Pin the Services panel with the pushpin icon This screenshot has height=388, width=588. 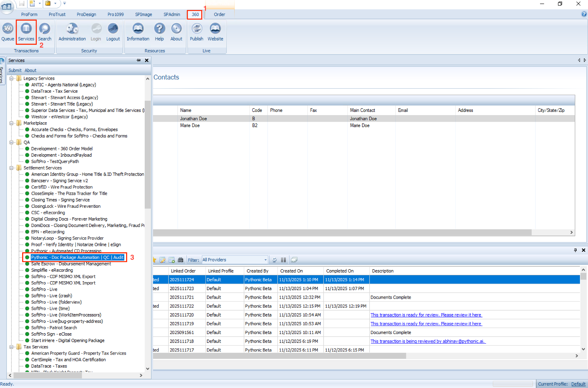139,60
